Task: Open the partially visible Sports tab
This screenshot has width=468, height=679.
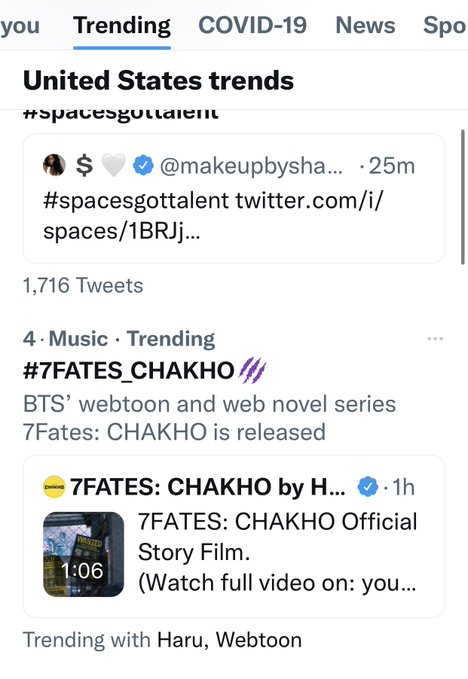Action: point(445,26)
